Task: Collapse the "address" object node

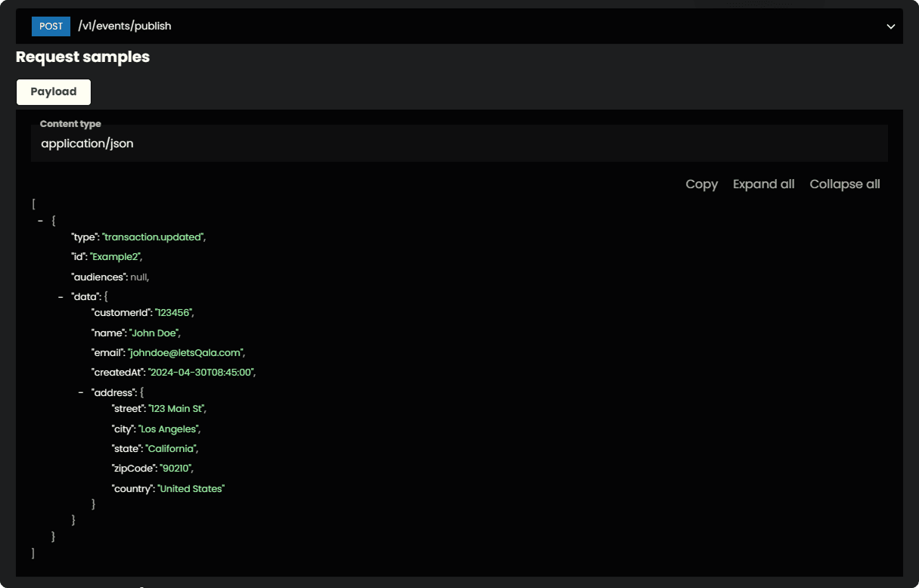Action: tap(82, 392)
